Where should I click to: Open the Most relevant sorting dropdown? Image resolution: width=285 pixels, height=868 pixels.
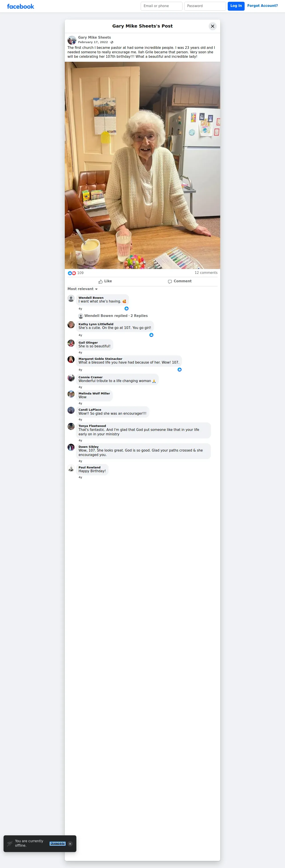click(x=83, y=289)
